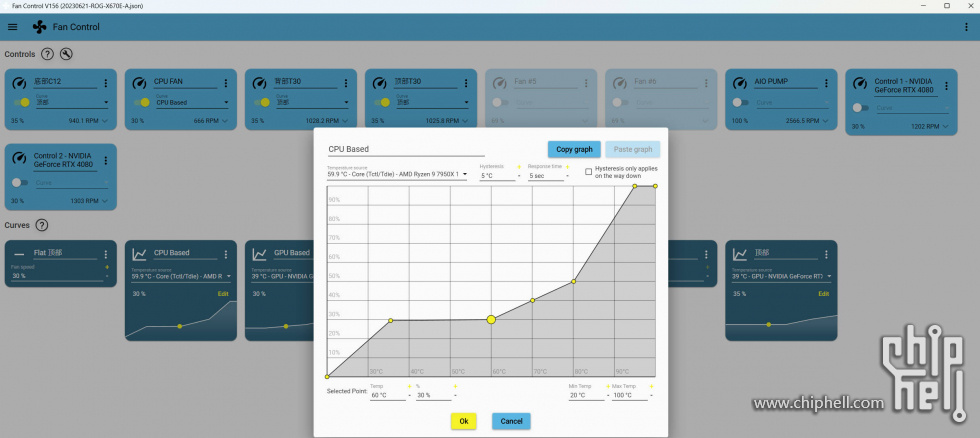Click the wrench icon beside Controls
Screen dimensions: 980x438
pos(66,54)
